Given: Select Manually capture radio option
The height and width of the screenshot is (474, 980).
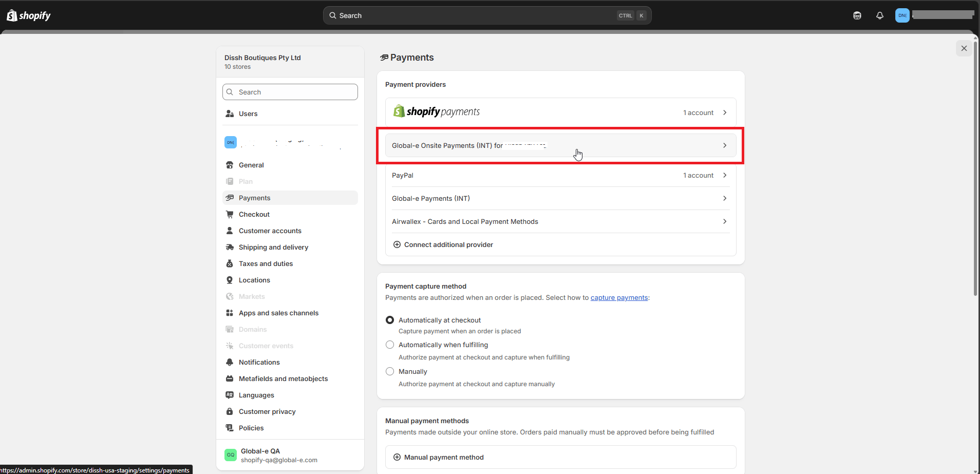Looking at the screenshot, I should pos(390,371).
